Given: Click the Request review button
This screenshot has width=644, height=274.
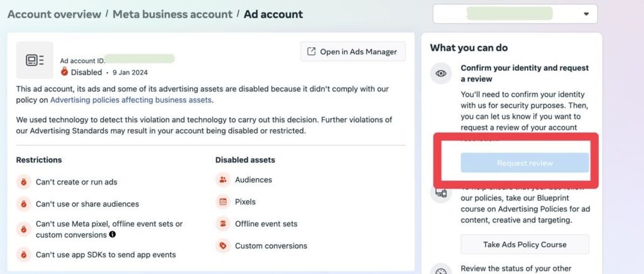Looking at the screenshot, I should (x=525, y=163).
